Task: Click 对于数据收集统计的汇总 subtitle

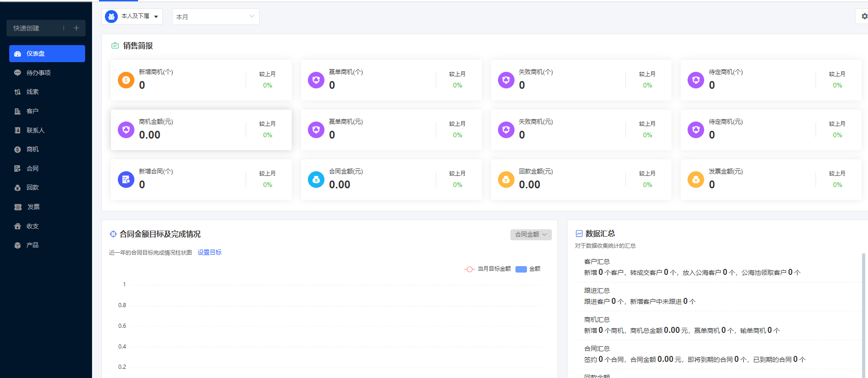Action: point(605,246)
